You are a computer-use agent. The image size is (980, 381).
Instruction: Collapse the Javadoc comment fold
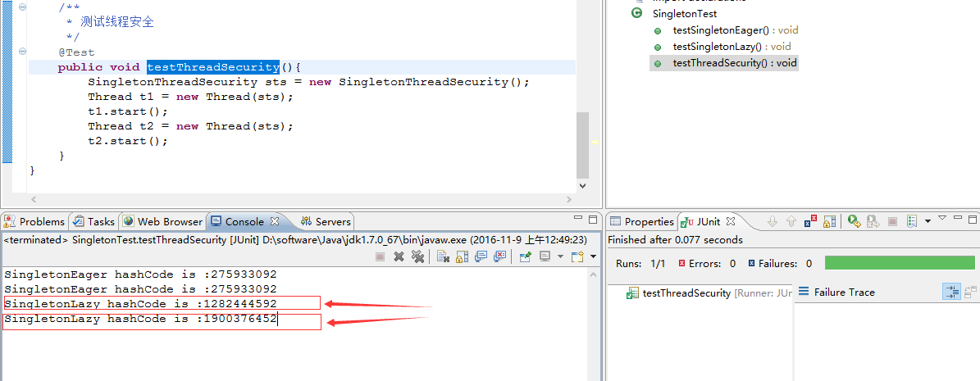click(22, 7)
